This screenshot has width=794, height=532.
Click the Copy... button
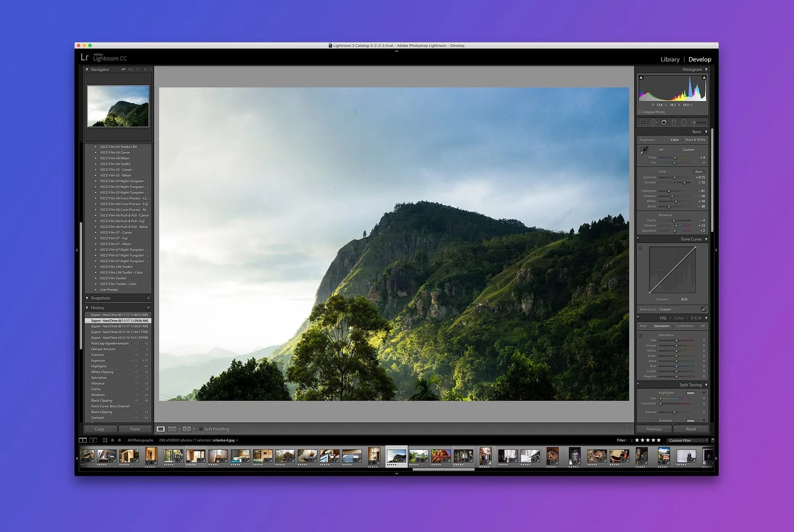(x=101, y=429)
